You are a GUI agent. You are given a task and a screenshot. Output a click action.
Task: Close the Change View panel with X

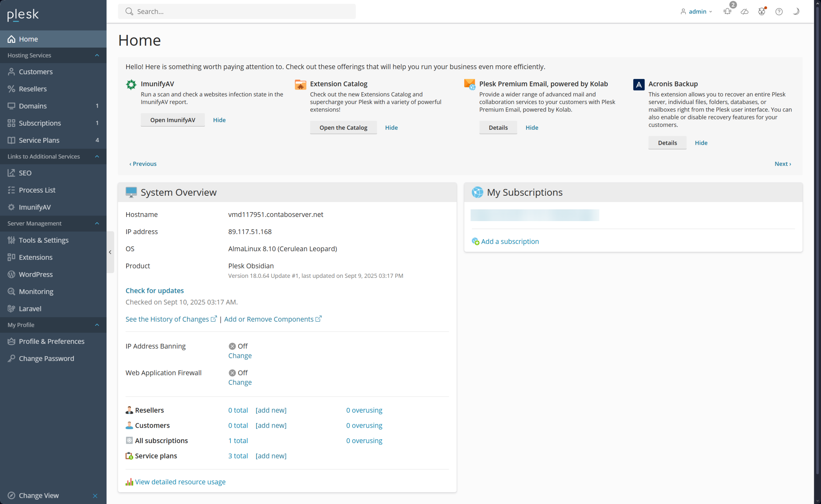[95, 495]
